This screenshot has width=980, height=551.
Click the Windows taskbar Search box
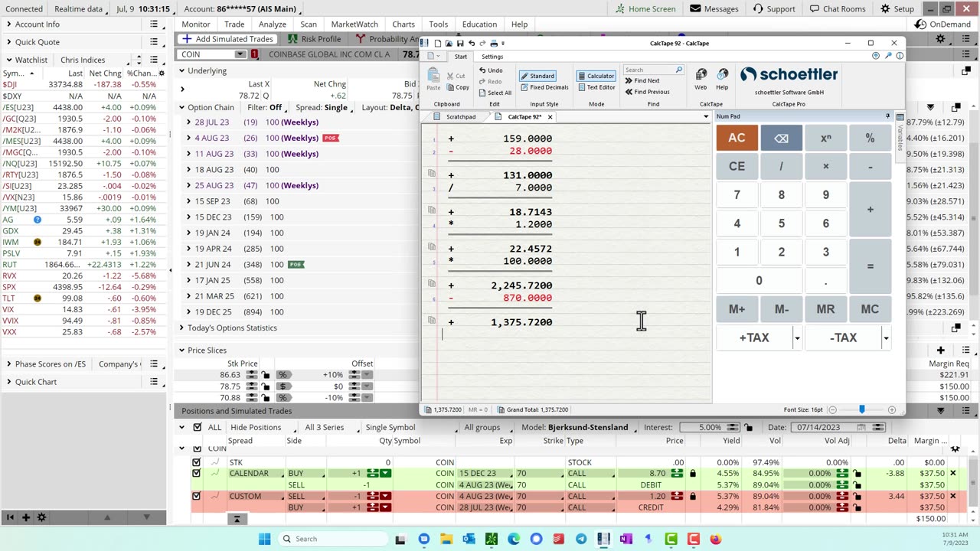pyautogui.click(x=332, y=539)
